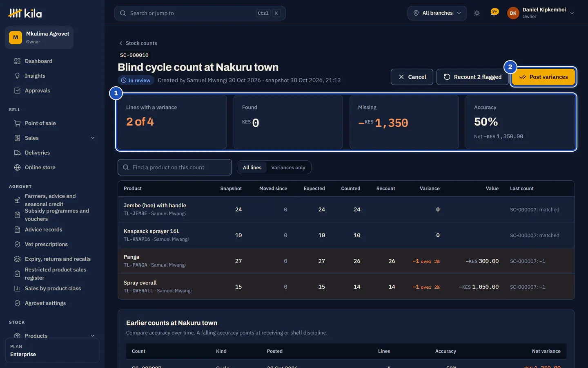Screen dimensions: 588x368
Task: Click the Enterprise plan card
Action: (52, 350)
